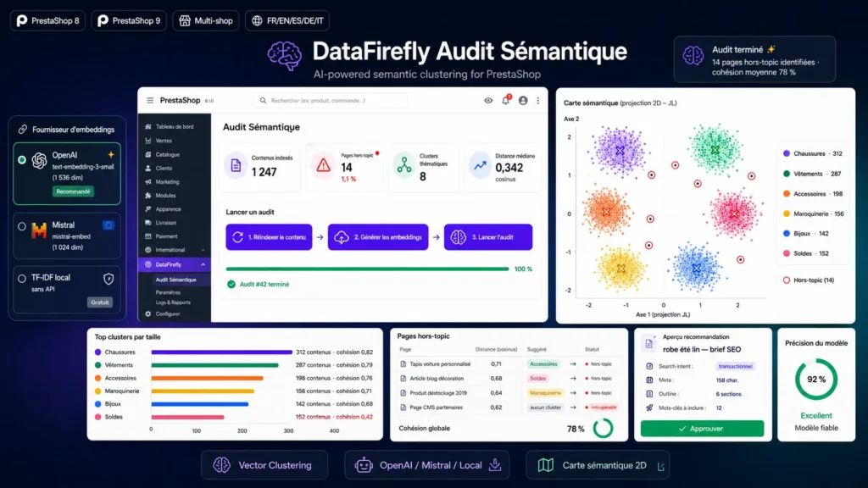Click the transactionnel search intent tag

[x=735, y=366]
